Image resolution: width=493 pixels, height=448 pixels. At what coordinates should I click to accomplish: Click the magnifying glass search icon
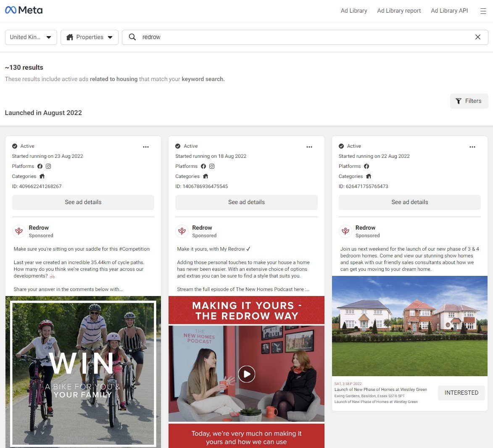132,37
